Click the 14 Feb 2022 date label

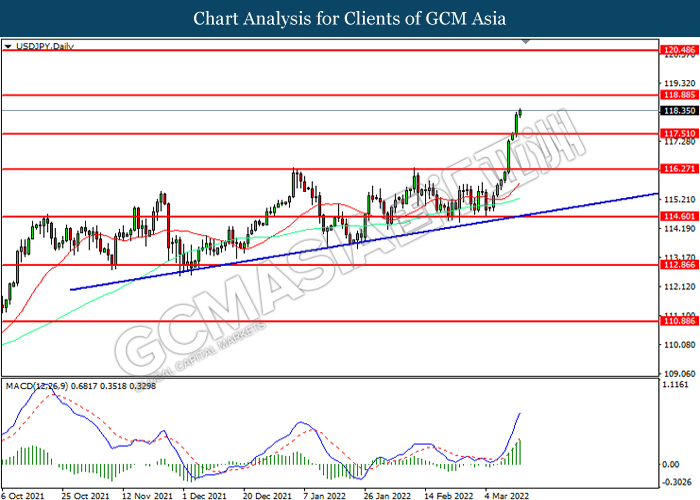pos(448,496)
